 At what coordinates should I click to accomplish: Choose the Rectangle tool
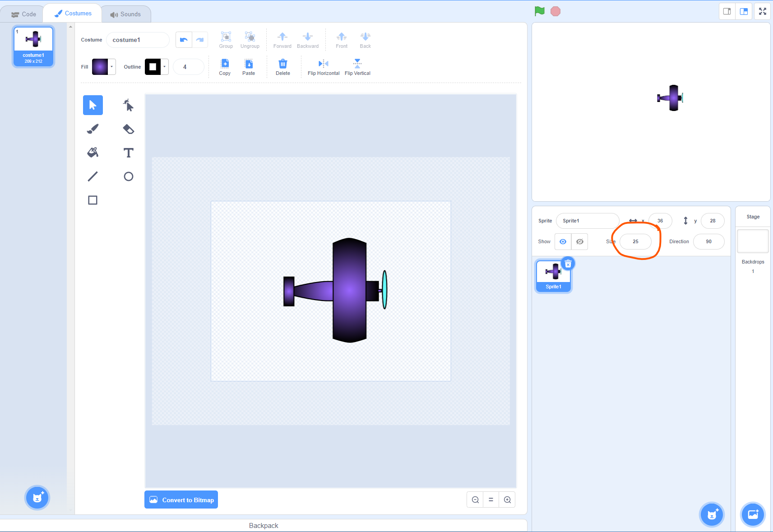[x=93, y=200]
